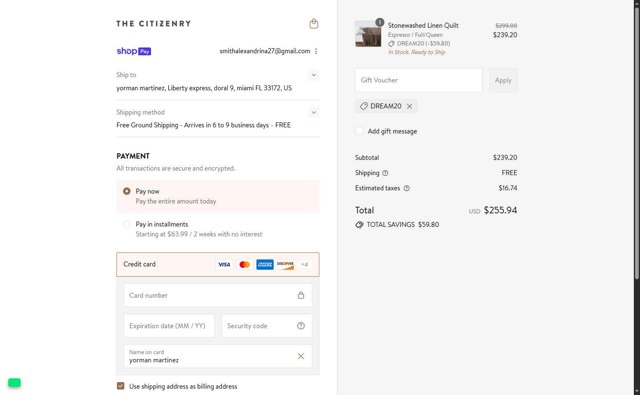Open the account options three-dot menu
640x395 pixels.
[316, 51]
